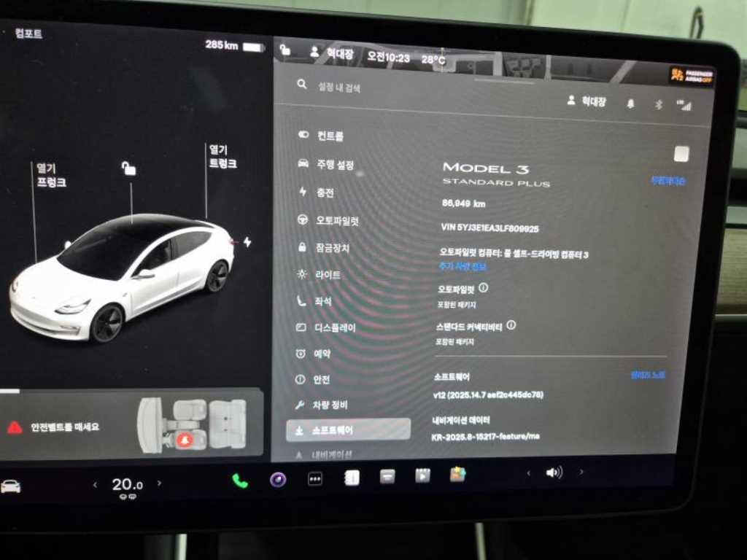Tap the white Model 3 car image
Viewport: 747px width, 560px height.
pos(122,279)
